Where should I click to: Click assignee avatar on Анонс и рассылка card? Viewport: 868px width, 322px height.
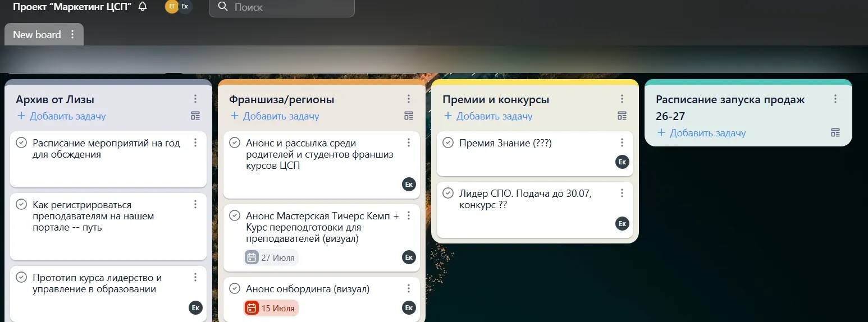point(409,184)
